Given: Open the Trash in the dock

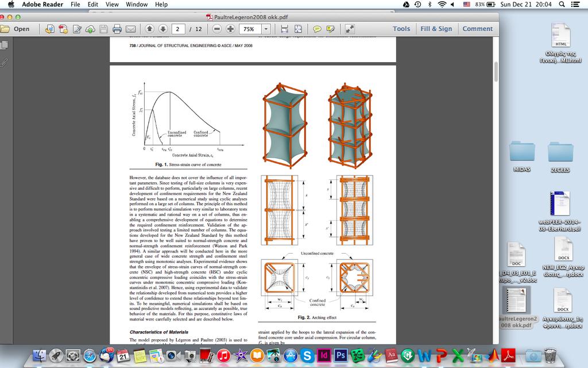Looking at the screenshot, I should click(550, 355).
